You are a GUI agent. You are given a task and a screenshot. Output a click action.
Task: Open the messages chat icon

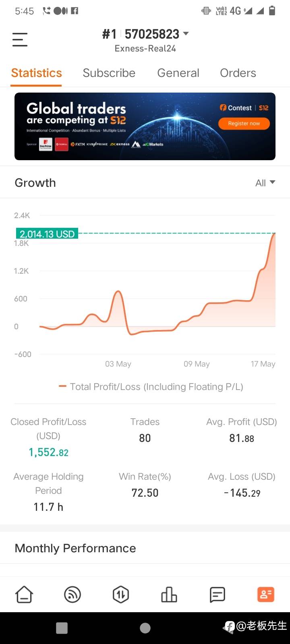pos(217,594)
